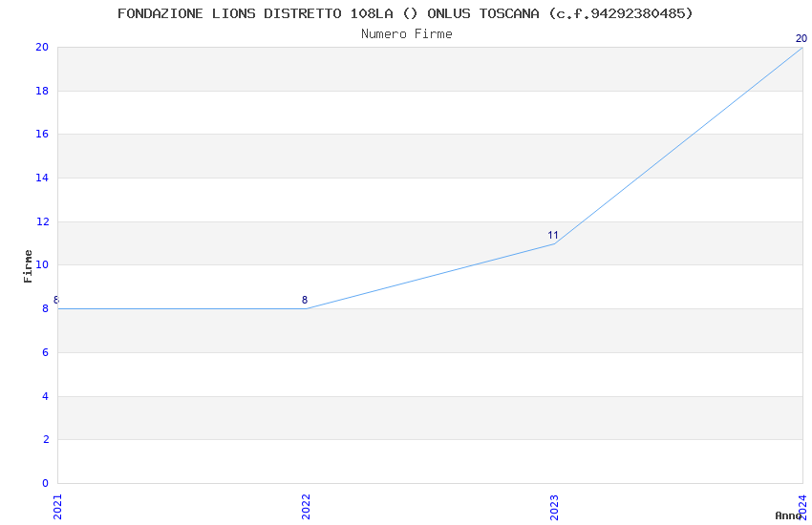Select the 2022 x-axis tick label
Screen dimensions: 812x525
[306, 507]
